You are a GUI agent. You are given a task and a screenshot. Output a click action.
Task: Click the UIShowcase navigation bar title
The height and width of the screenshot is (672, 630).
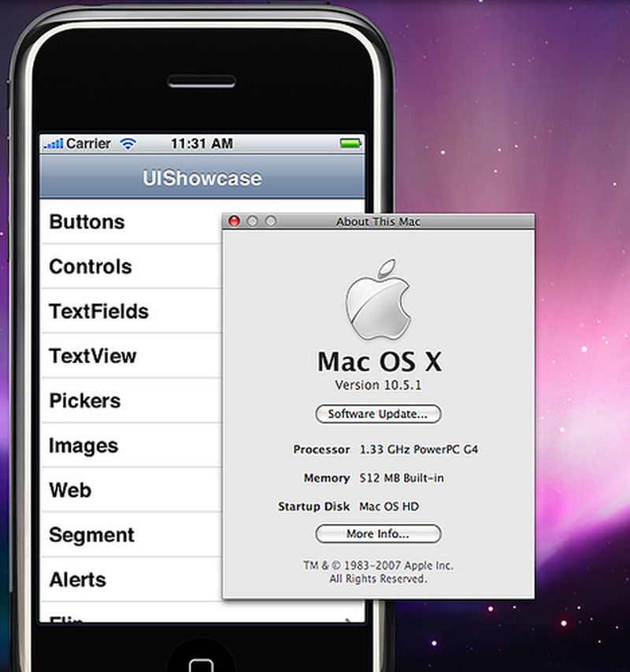202,178
